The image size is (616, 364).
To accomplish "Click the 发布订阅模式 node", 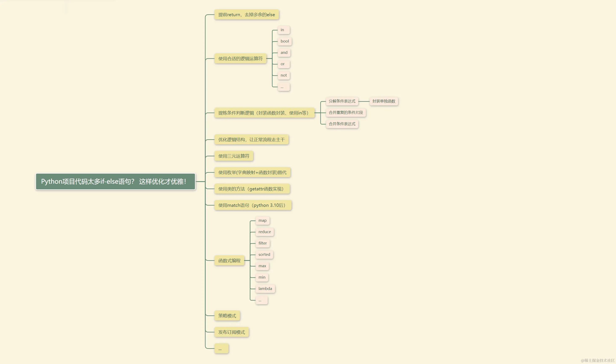I will click(231, 332).
